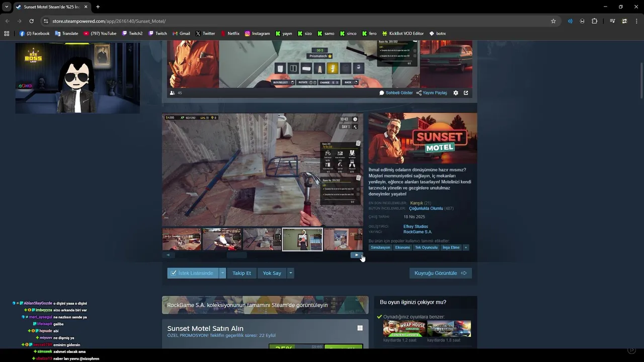Open the Netflix bookmark
The width and height of the screenshot is (644, 362).
point(229,34)
